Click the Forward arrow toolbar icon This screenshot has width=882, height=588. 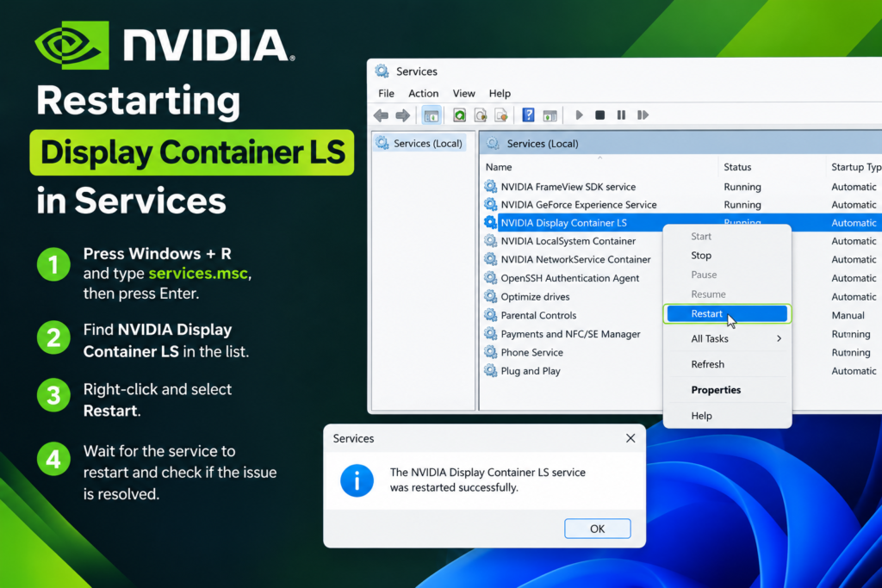[402, 115]
